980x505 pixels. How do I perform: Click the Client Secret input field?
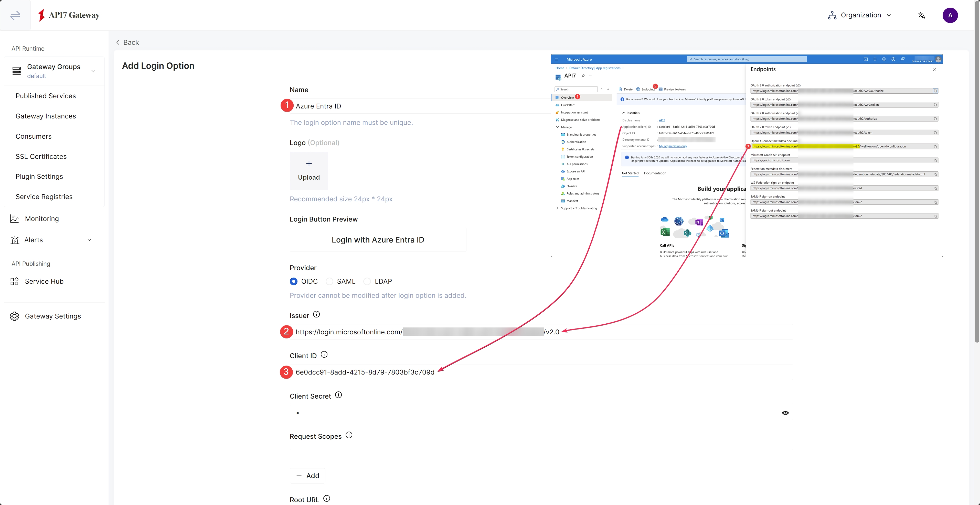pos(541,413)
